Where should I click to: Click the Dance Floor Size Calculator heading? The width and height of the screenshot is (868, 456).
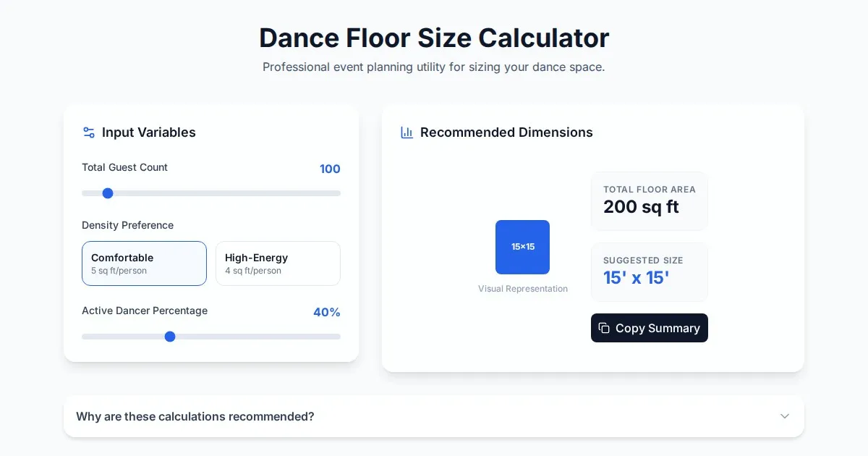434,38
